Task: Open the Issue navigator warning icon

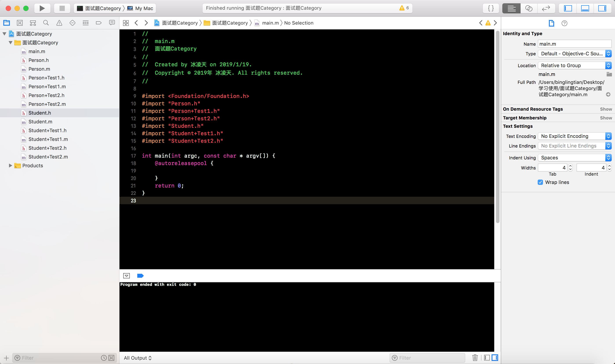Action: point(59,23)
